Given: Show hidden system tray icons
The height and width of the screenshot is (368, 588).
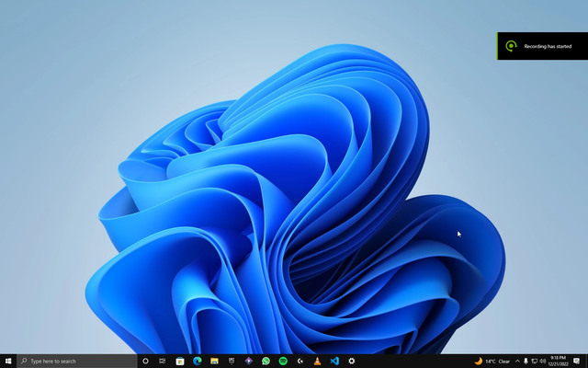Looking at the screenshot, I should coord(517,362).
